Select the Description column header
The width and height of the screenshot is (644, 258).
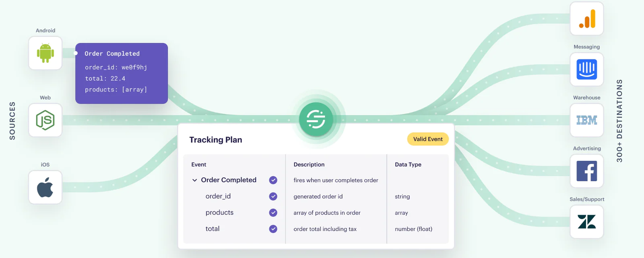(x=309, y=164)
